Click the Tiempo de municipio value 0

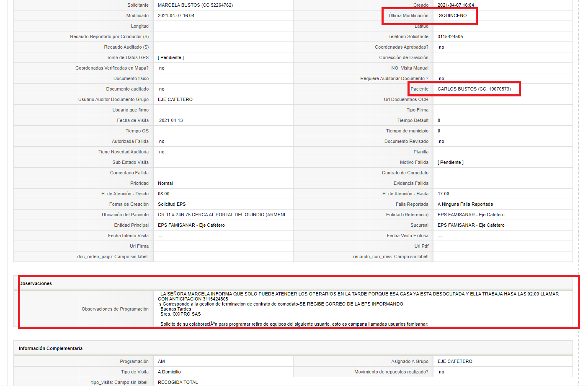click(x=439, y=131)
